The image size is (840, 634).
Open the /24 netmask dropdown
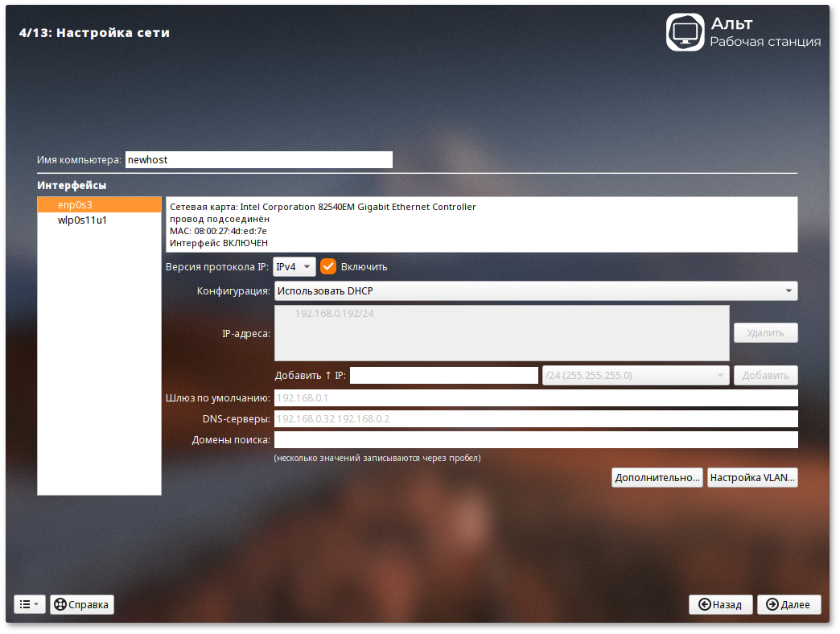(x=636, y=375)
